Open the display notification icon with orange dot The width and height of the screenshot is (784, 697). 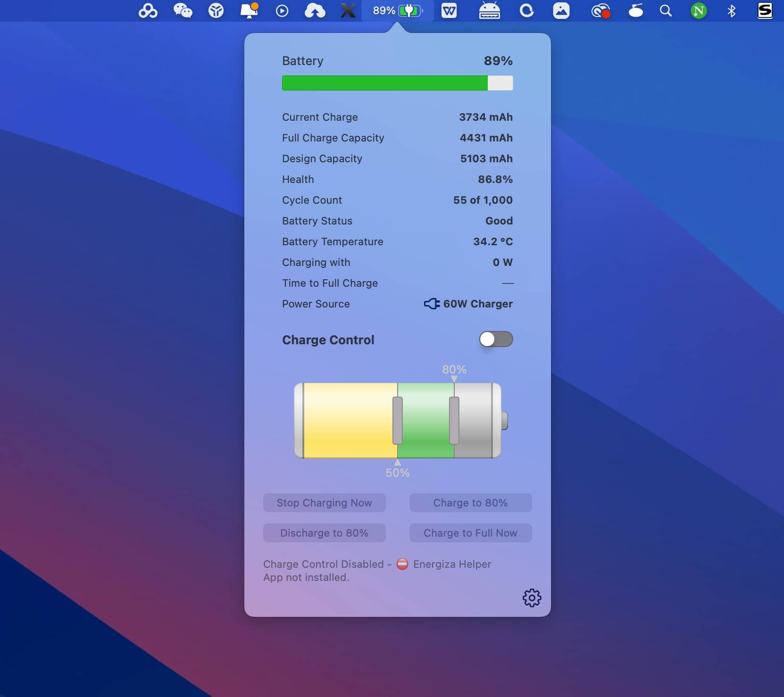click(249, 10)
